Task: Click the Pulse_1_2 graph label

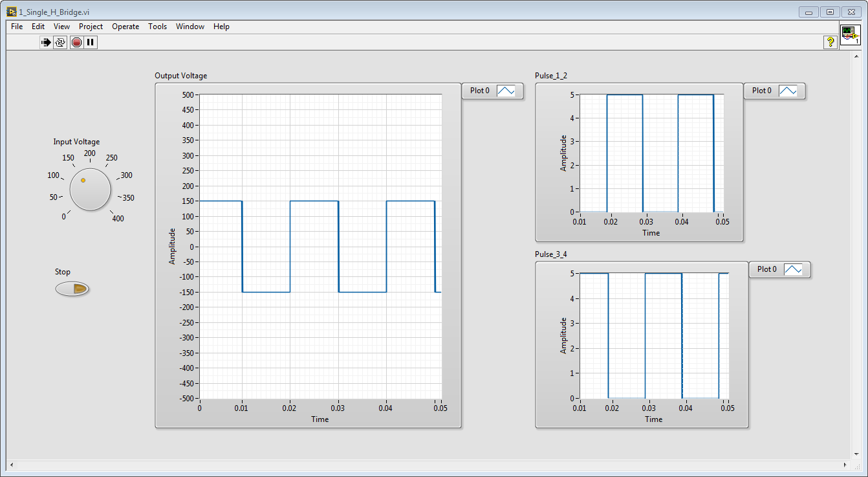Action: point(551,76)
